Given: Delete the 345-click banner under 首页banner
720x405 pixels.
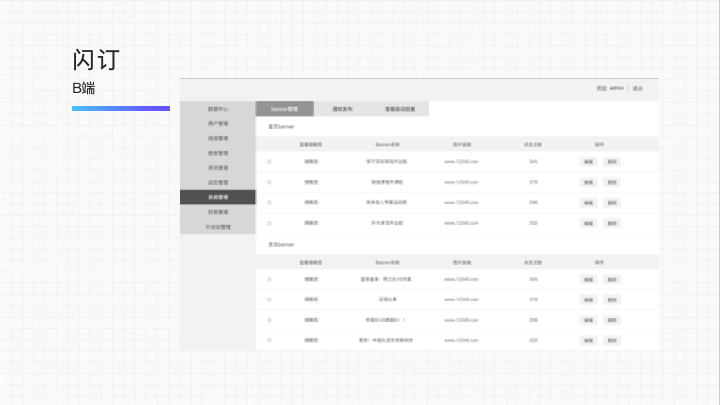Looking at the screenshot, I should (x=612, y=162).
